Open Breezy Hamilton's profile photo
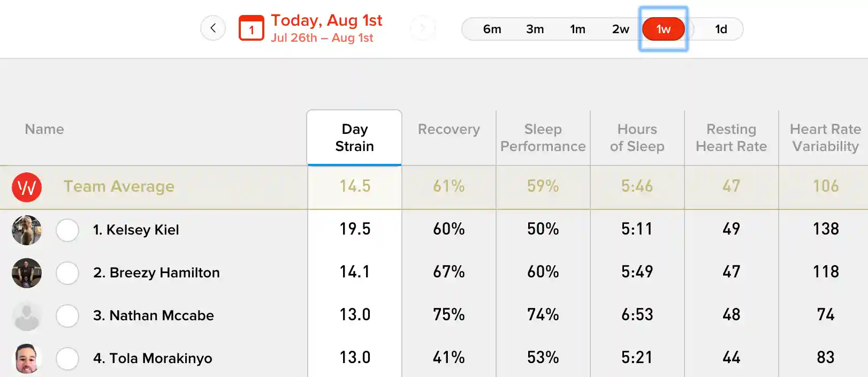 (27, 273)
